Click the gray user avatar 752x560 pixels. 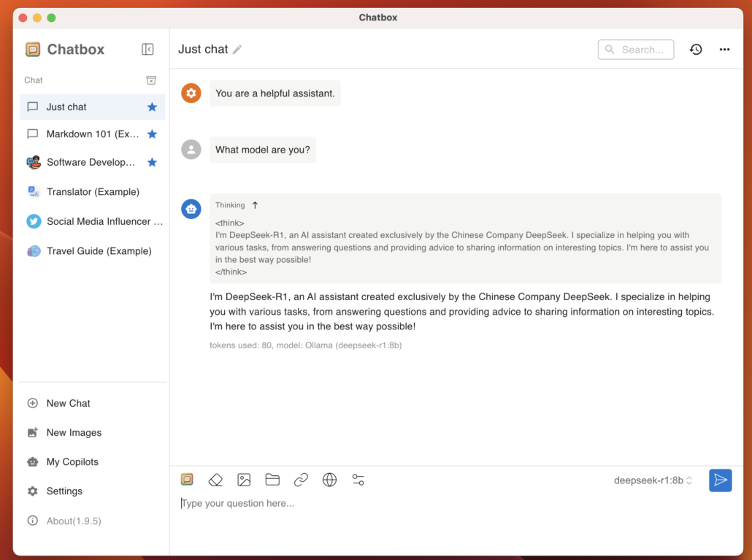191,150
